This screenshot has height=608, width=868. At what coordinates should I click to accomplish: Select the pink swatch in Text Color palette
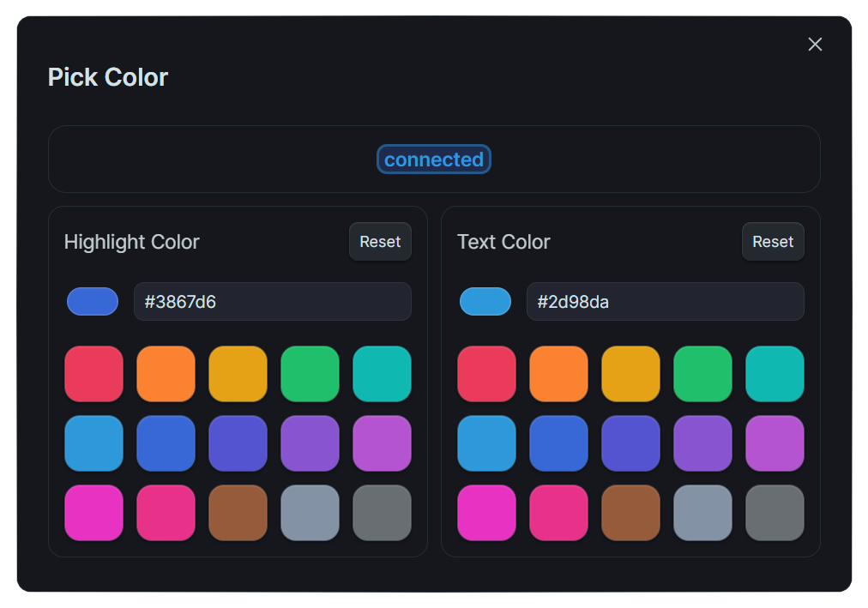[x=558, y=513]
